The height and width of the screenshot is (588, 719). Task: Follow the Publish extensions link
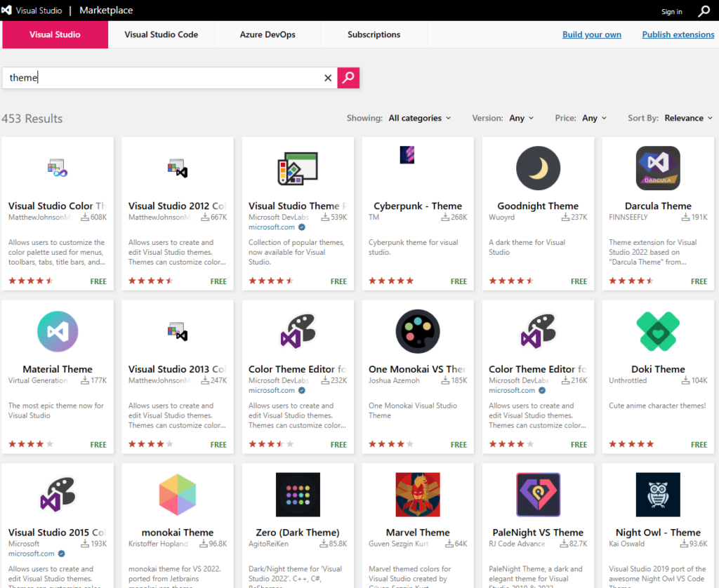[x=678, y=34]
